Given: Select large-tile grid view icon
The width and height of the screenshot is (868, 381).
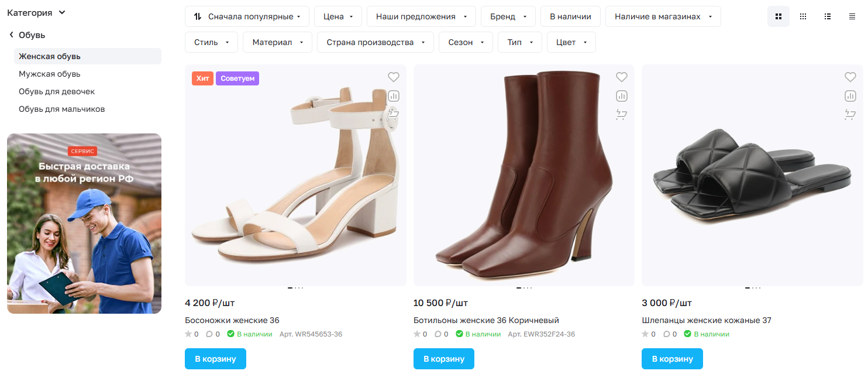Looking at the screenshot, I should (x=779, y=17).
